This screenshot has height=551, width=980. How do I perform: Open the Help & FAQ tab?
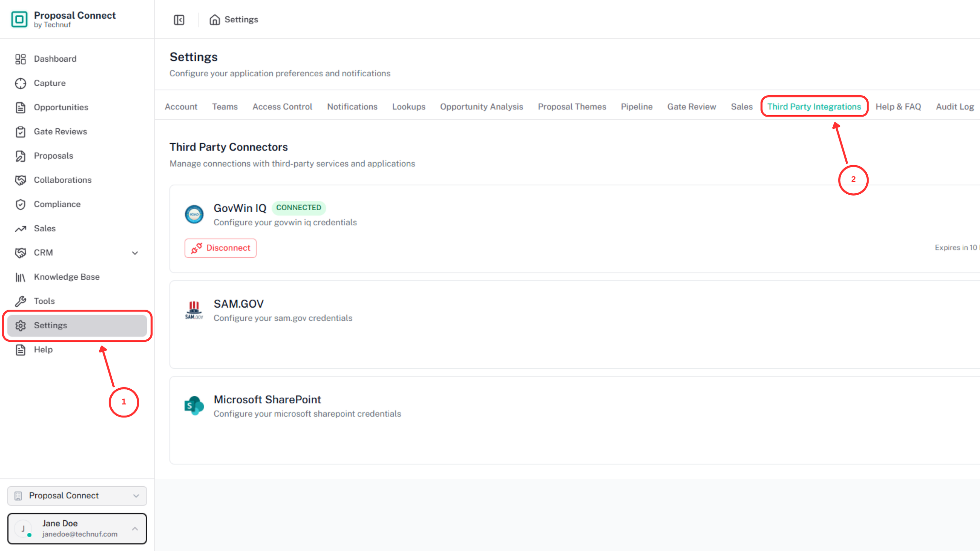(x=898, y=107)
